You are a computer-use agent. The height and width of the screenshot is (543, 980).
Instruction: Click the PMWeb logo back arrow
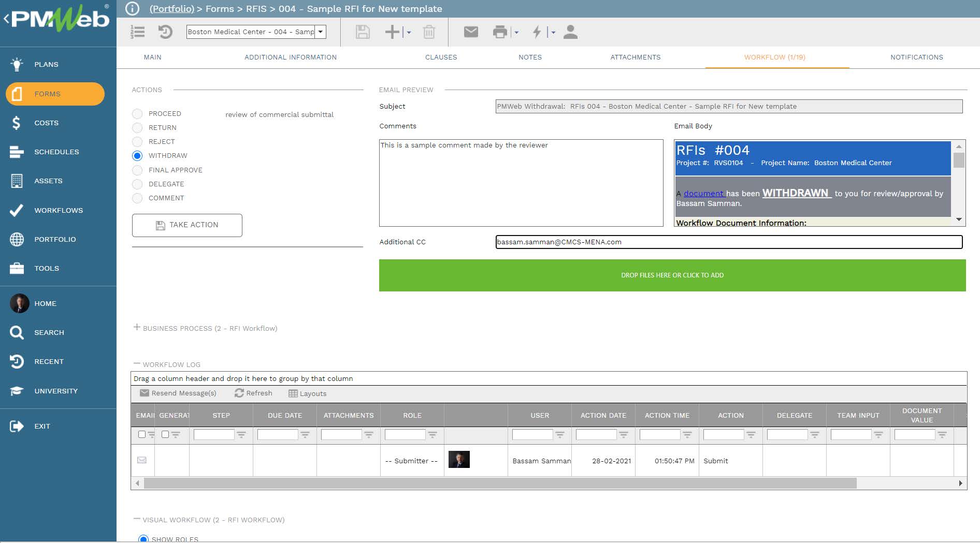(6, 19)
